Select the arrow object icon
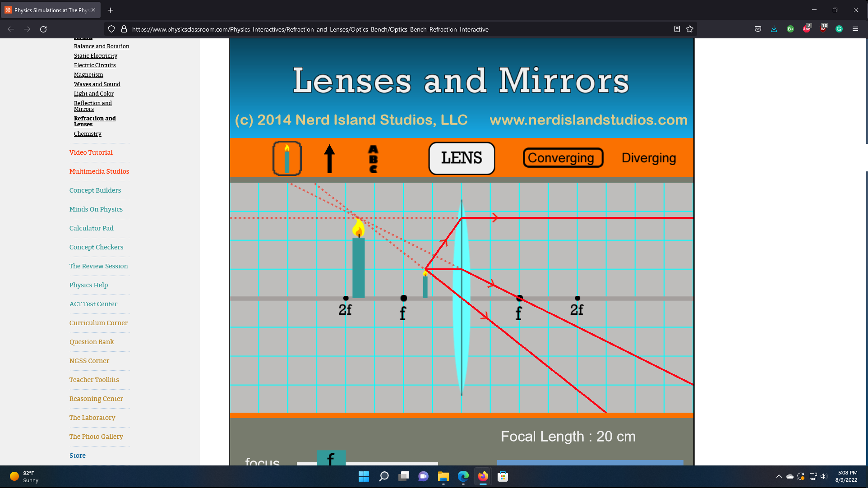Screen dimensions: 868x488 click(x=330, y=158)
